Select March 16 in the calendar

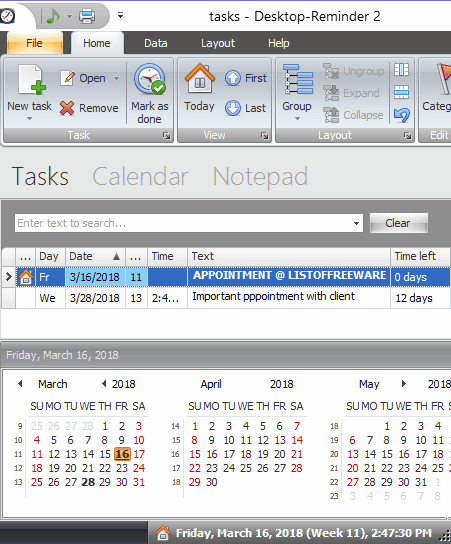point(122,454)
